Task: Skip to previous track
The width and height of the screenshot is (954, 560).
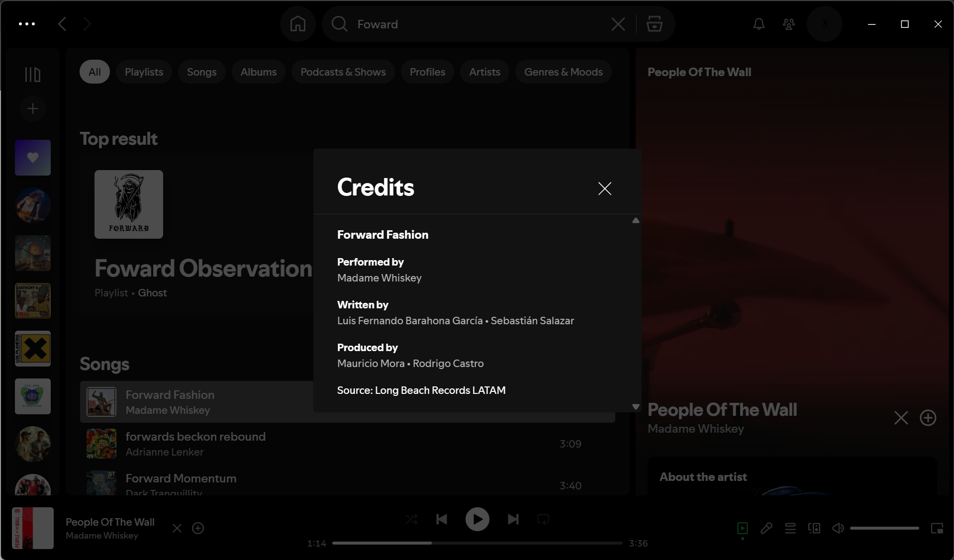Action: pos(442,519)
